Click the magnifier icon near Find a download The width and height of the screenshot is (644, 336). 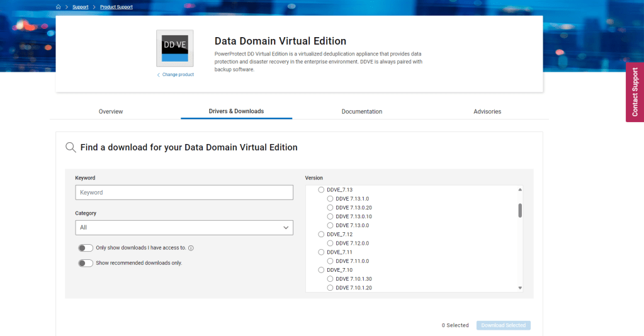(x=71, y=147)
